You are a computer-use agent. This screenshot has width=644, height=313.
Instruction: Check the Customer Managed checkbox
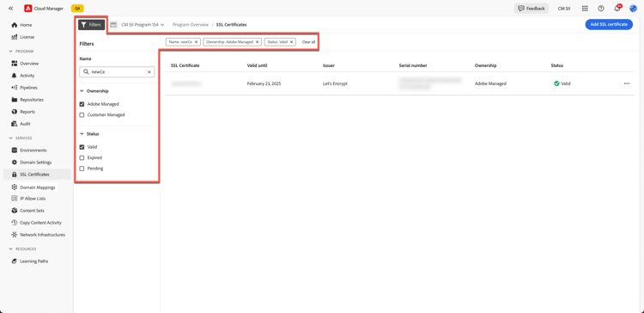click(x=82, y=115)
